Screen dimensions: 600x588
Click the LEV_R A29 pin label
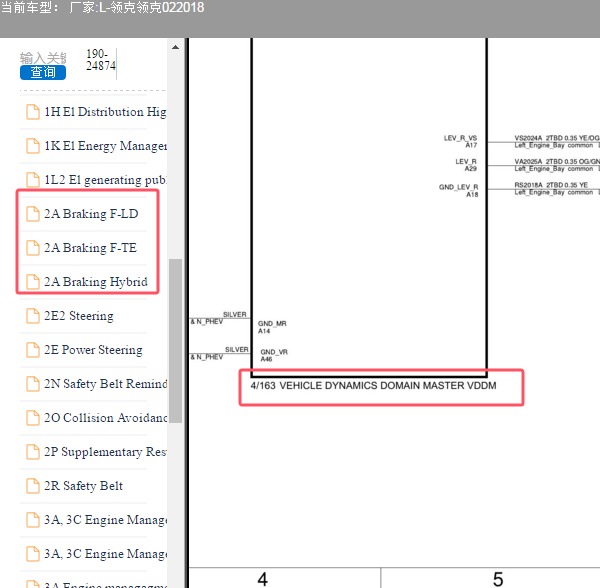click(x=466, y=165)
